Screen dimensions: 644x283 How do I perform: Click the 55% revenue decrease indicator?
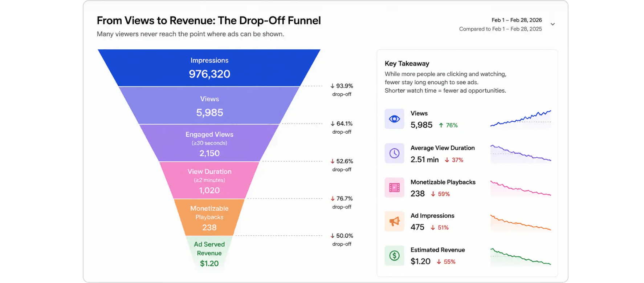click(x=446, y=262)
